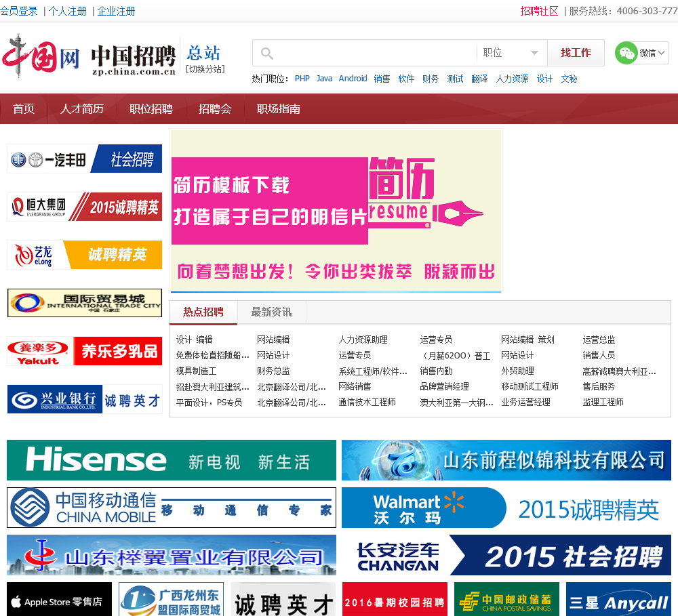Click the 简历模板下载 resume banner
This screenshot has width=678, height=616.
336,211
